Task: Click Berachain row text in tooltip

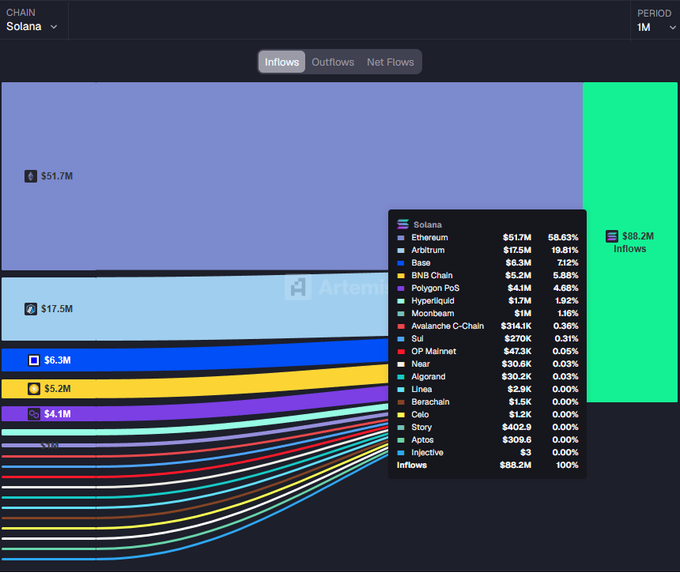Action: point(430,402)
